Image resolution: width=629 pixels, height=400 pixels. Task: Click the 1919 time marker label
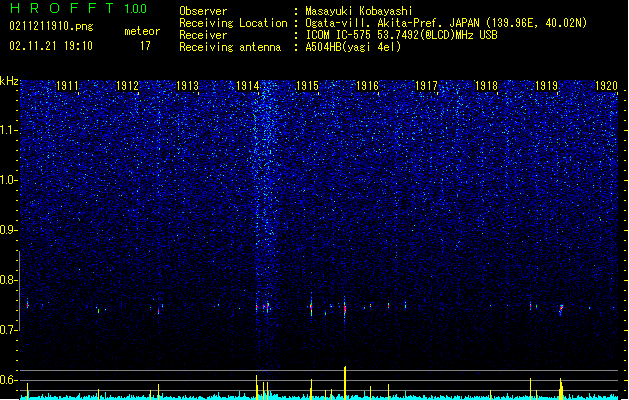[546, 86]
